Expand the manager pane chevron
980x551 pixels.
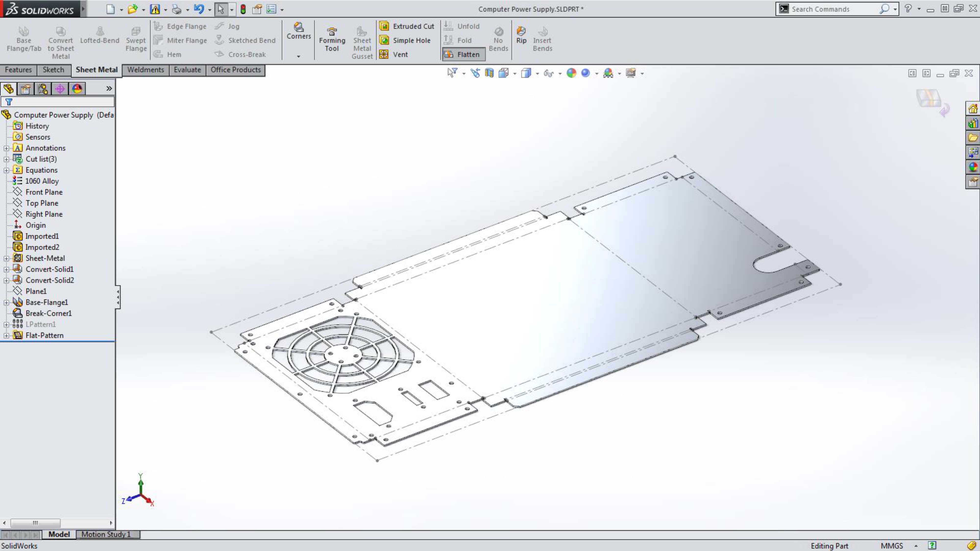coord(109,89)
